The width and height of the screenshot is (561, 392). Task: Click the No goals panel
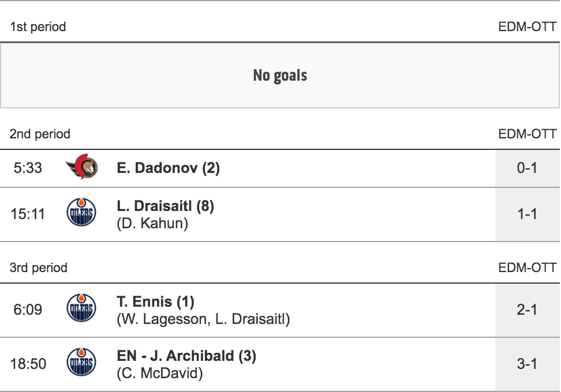click(x=280, y=76)
